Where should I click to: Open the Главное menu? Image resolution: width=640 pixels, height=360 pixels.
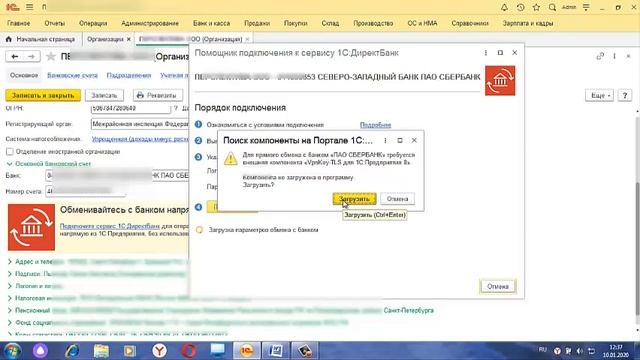tap(18, 23)
